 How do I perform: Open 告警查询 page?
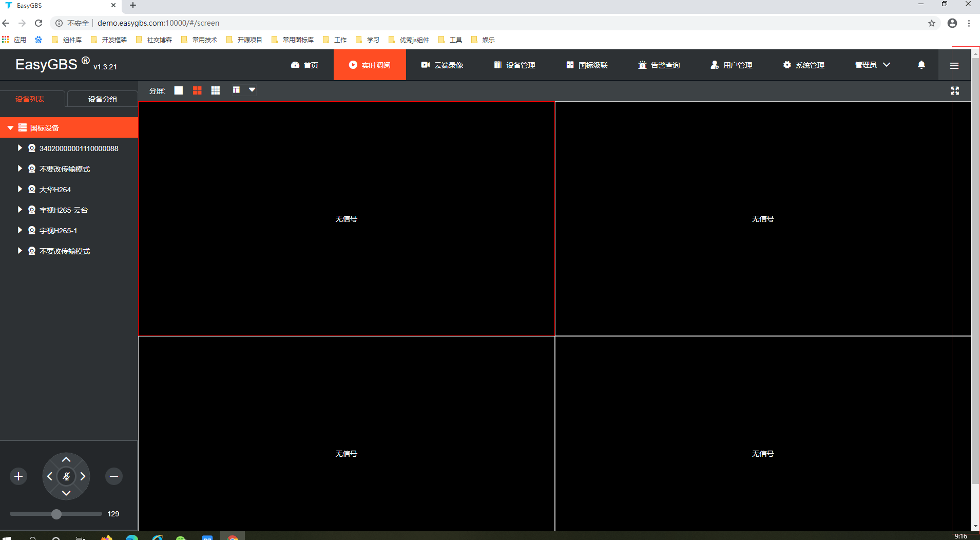pyautogui.click(x=659, y=65)
